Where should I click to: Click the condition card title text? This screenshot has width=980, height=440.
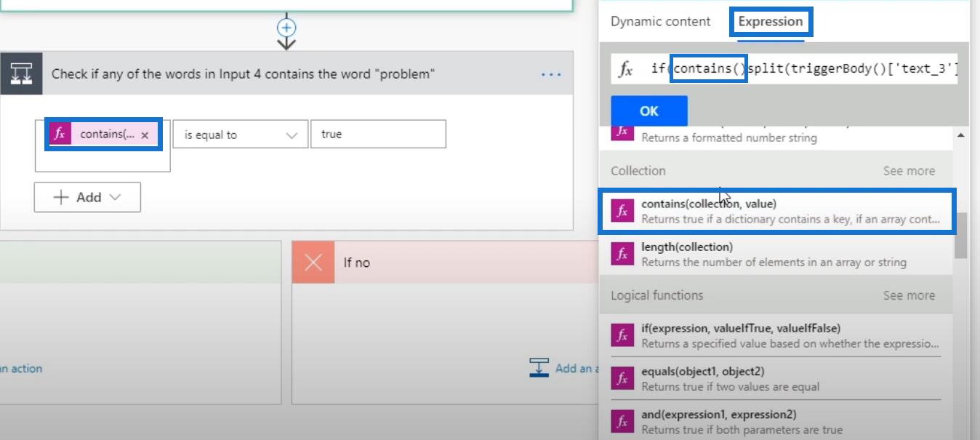(244, 74)
